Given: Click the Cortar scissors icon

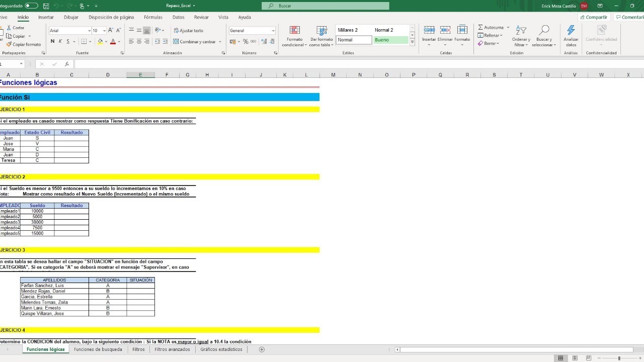Looking at the screenshot, I should click(9, 28).
